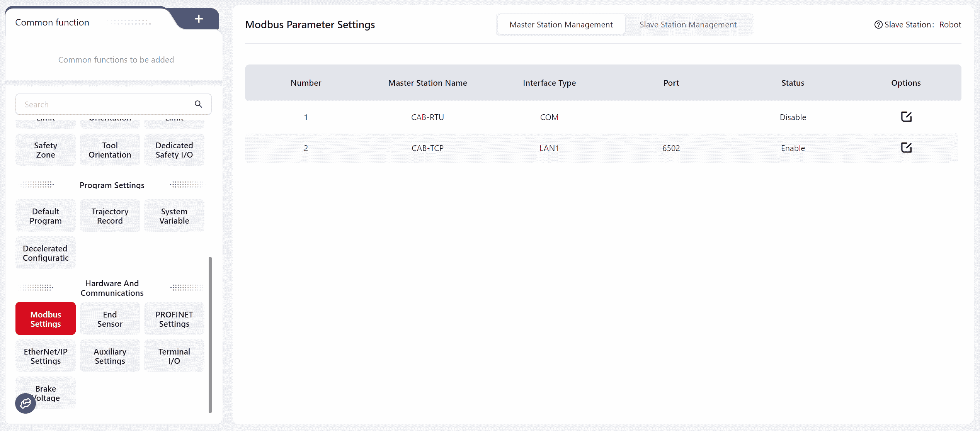Click the floating link icon at bottom left
This screenshot has height=431, width=980.
tap(26, 403)
